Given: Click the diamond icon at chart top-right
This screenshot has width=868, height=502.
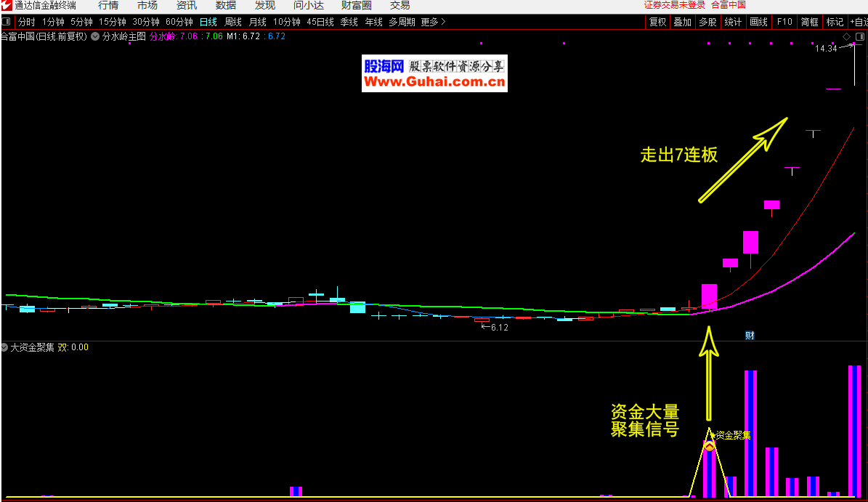Looking at the screenshot, I should pos(847,36).
